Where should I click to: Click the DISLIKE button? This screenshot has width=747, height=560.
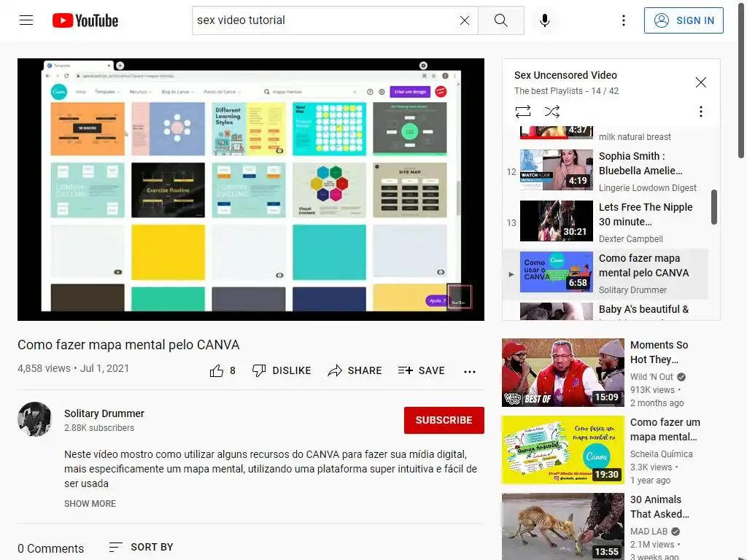click(x=282, y=370)
